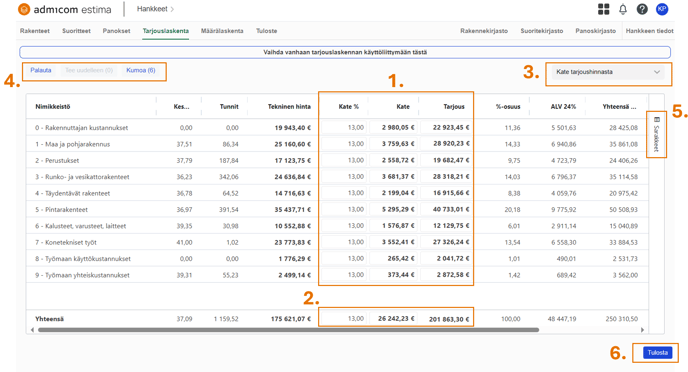Open the help question mark icon
Viewport: 688px width, 372px height.
[642, 9]
